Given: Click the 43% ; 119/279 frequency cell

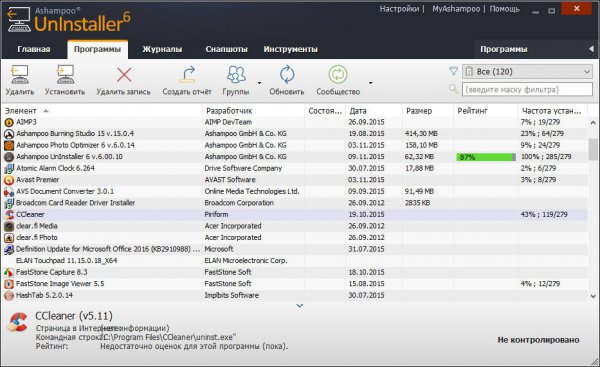Looking at the screenshot, I should tap(544, 215).
